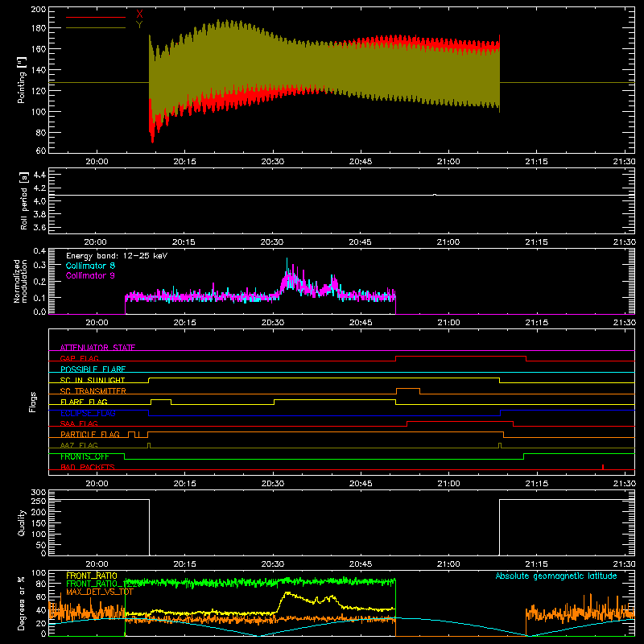This screenshot has width=644, height=644.
Task: Click the small roll period bump before 21:00
Action: click(x=435, y=195)
